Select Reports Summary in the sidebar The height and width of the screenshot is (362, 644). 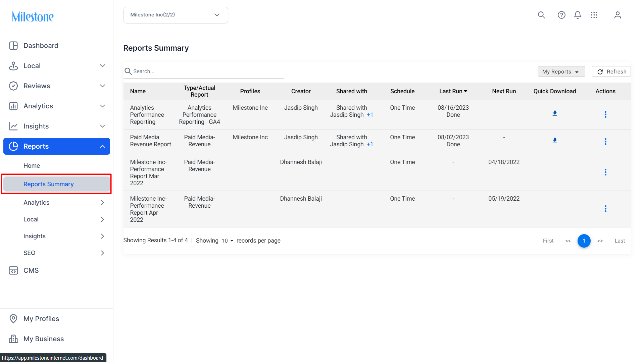(57, 184)
